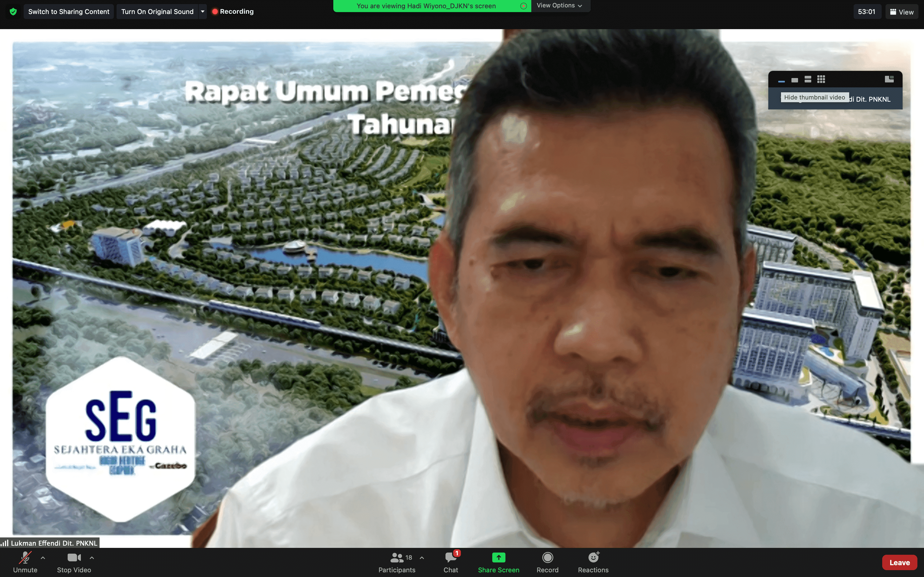
Task: Unmute the microphone
Action: tap(25, 562)
